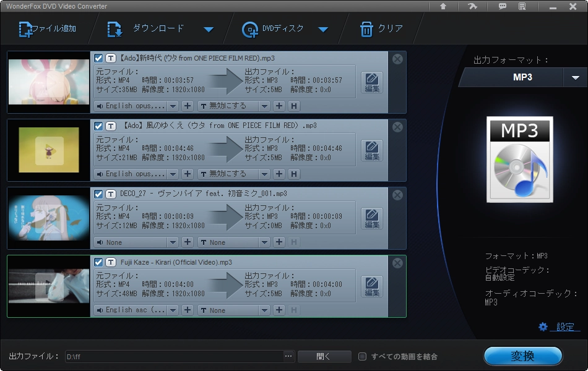Expand the Download dropdown arrow

[209, 29]
